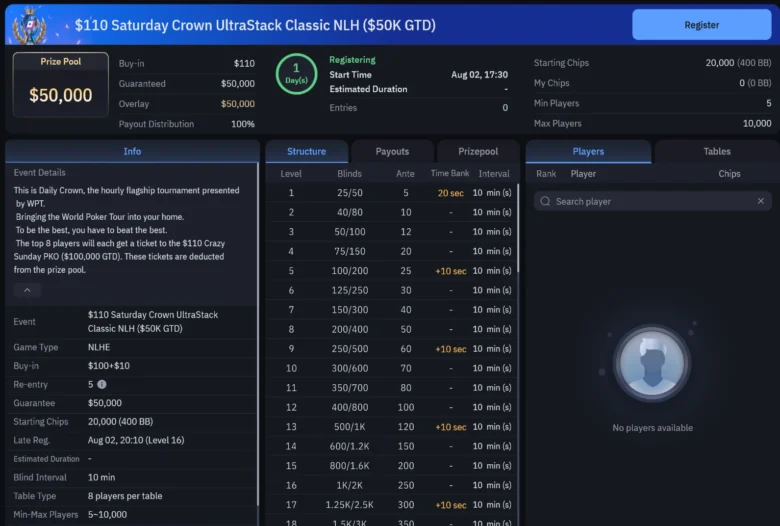This screenshot has height=526, width=780.
Task: Click the Max Players 10,000 value
Action: [x=757, y=123]
